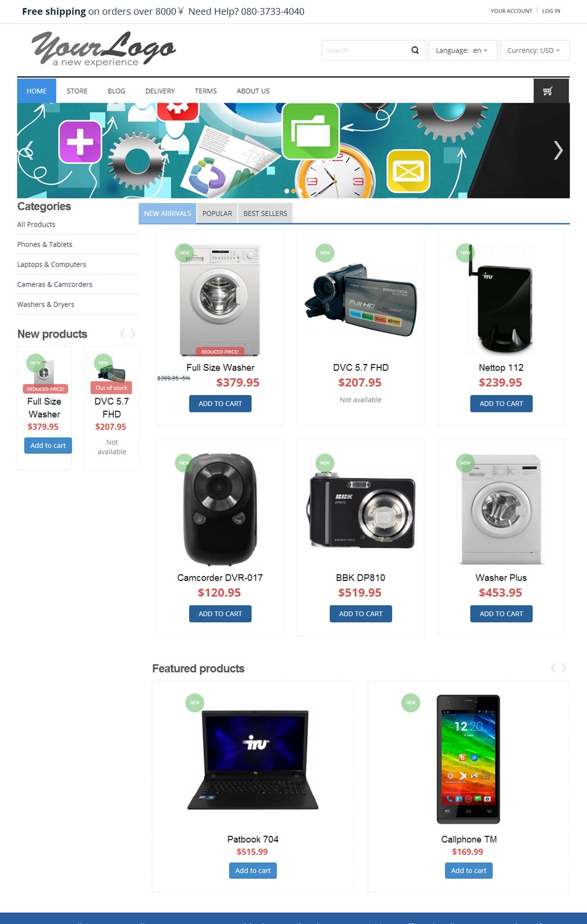Open the Delivery menu item

[160, 91]
